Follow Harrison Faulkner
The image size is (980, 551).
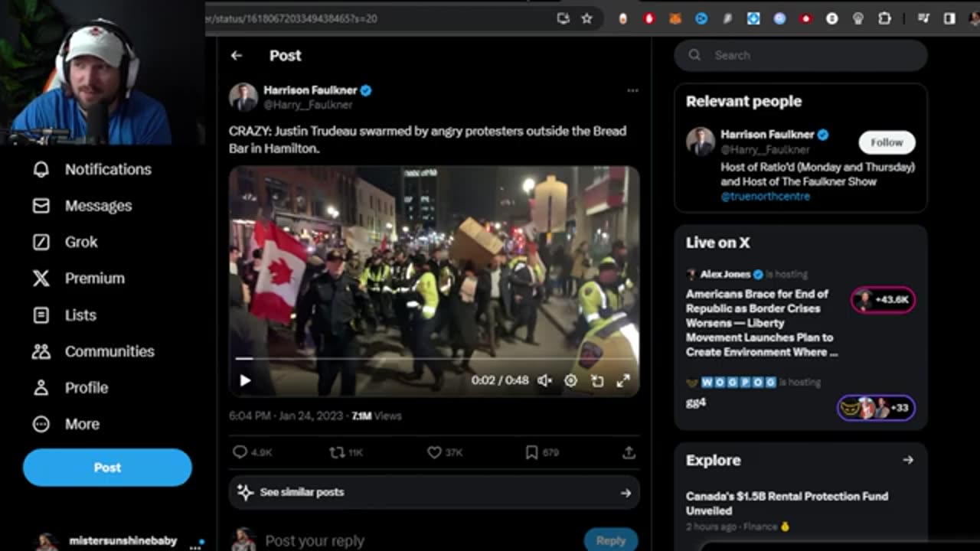[x=887, y=142]
